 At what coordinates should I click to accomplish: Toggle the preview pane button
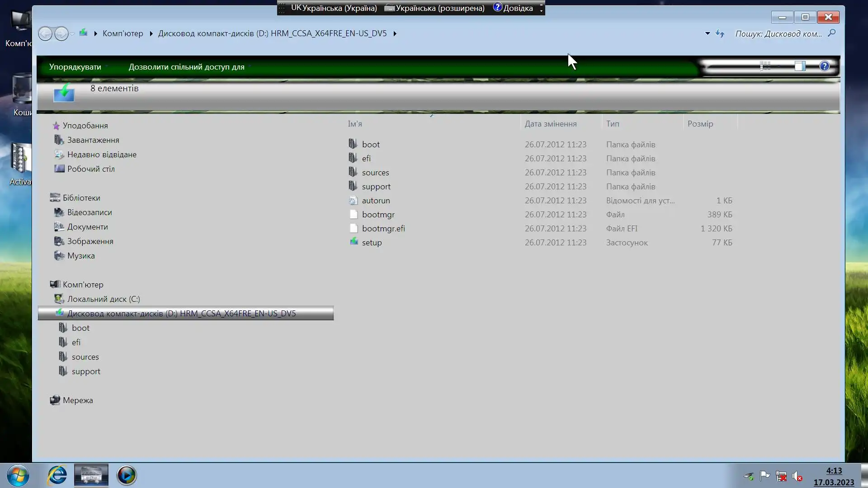coord(800,66)
